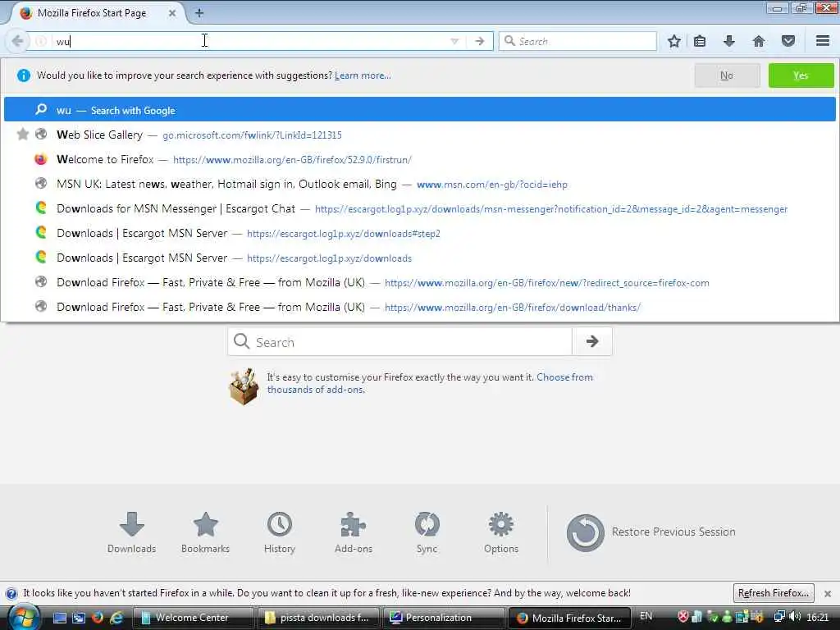Open Options gear on start page

point(501,532)
